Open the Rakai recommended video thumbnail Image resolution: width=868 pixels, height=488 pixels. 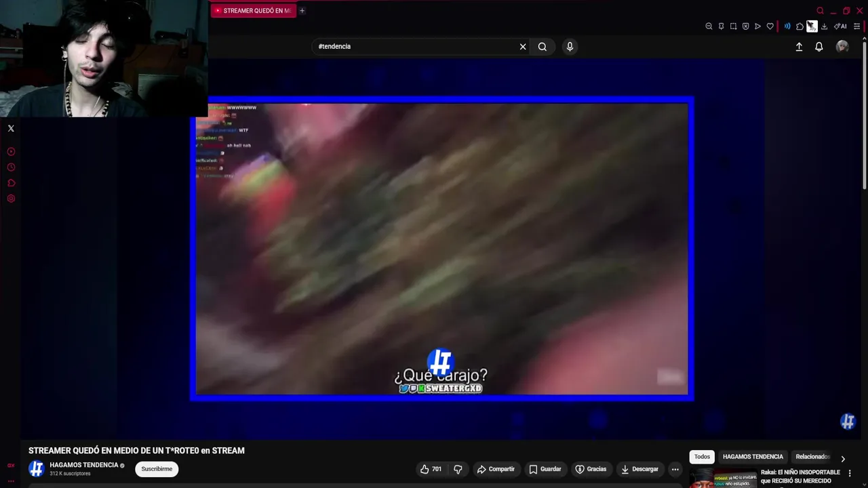pyautogui.click(x=723, y=478)
